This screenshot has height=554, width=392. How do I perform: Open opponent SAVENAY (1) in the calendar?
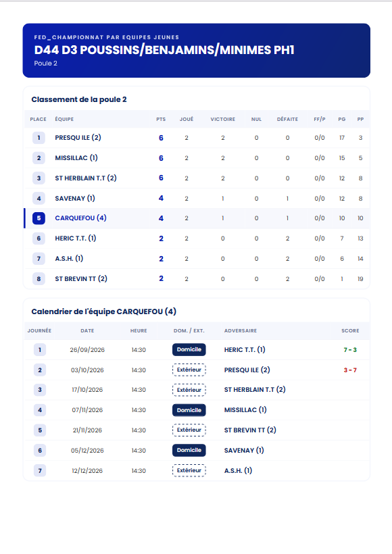point(244,451)
